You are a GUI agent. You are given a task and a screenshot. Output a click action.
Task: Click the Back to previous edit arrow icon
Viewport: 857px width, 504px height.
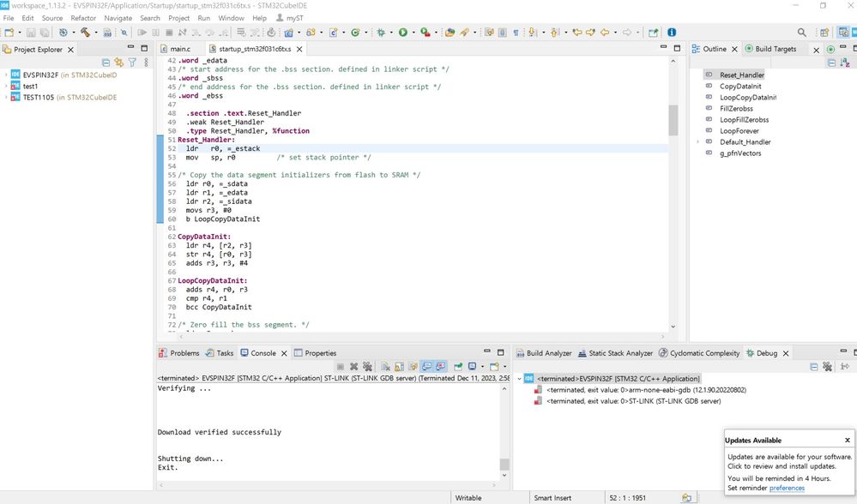pyautogui.click(x=577, y=33)
